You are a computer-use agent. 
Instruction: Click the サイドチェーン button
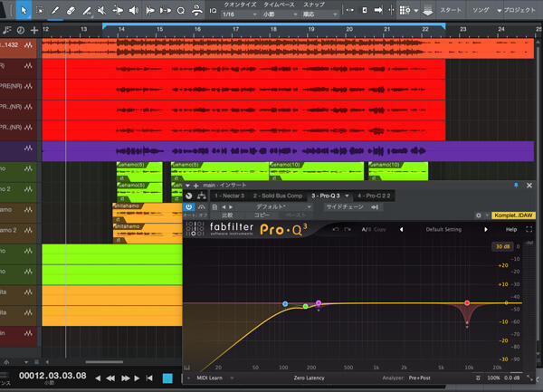tap(345, 206)
